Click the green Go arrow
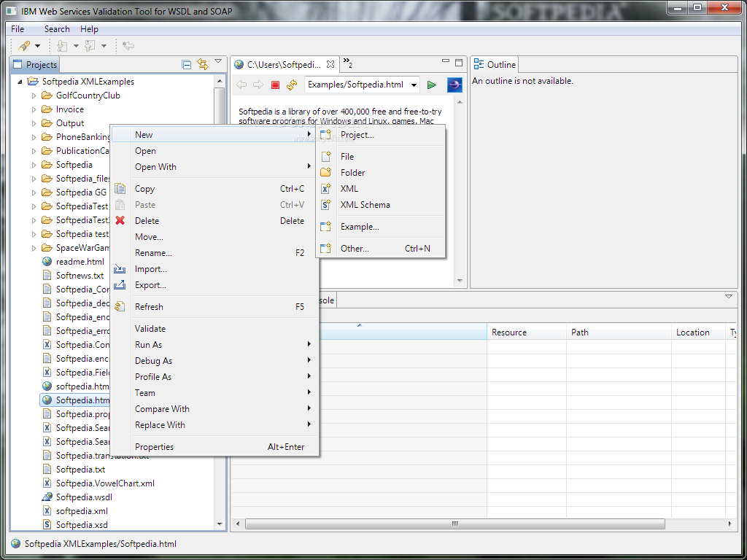747x560 pixels. (432, 85)
